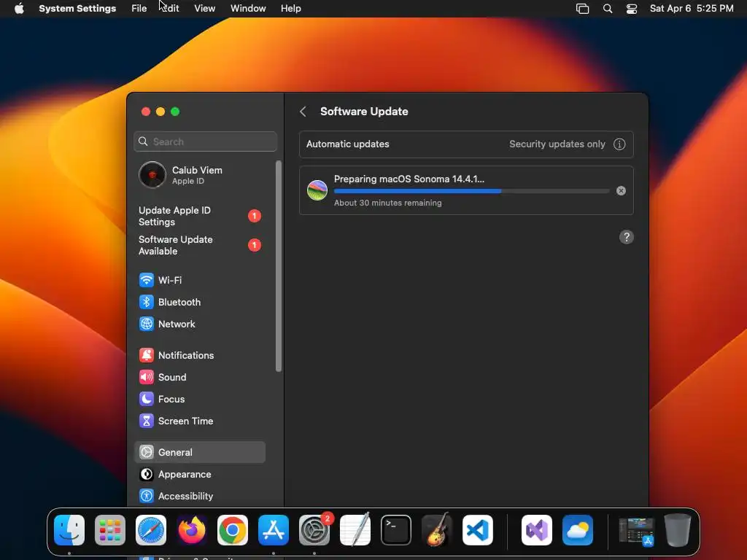Open the System Settings app menu
Image resolution: width=747 pixels, height=560 pixels.
click(x=77, y=9)
